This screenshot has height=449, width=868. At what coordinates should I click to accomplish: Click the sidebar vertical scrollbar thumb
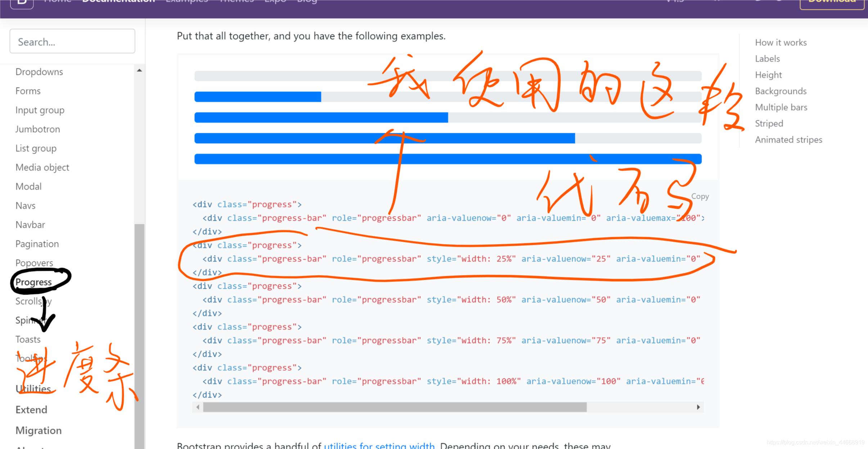pyautogui.click(x=139, y=336)
